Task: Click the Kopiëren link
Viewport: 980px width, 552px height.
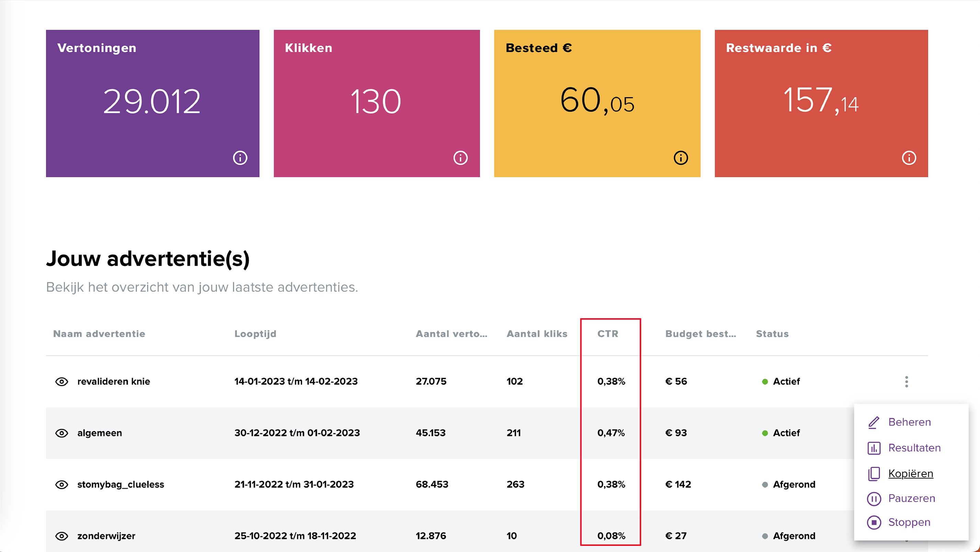Action: (x=910, y=474)
